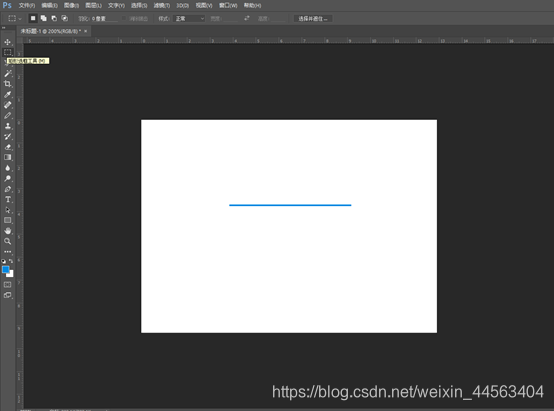
Task: Open the 帮助(H) menu
Action: [252, 5]
